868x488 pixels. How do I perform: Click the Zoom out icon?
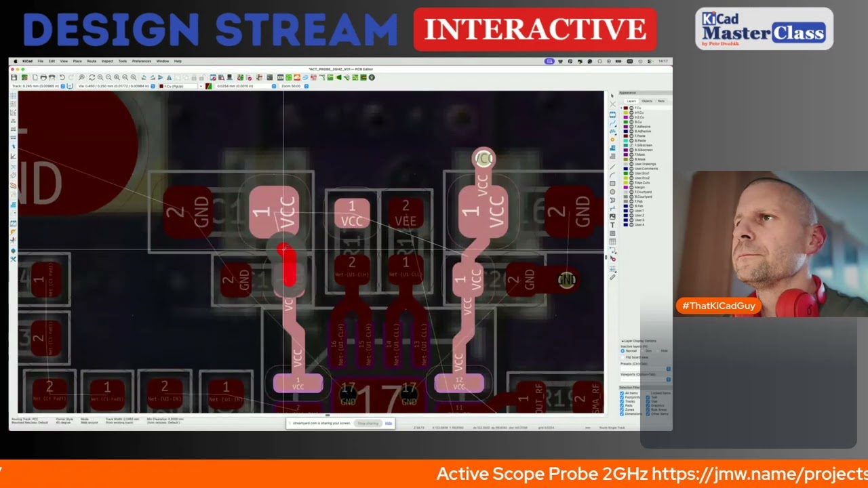(108, 77)
